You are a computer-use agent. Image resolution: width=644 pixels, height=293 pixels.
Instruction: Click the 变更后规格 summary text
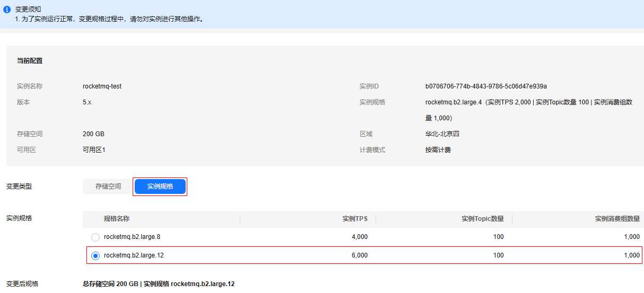click(159, 284)
